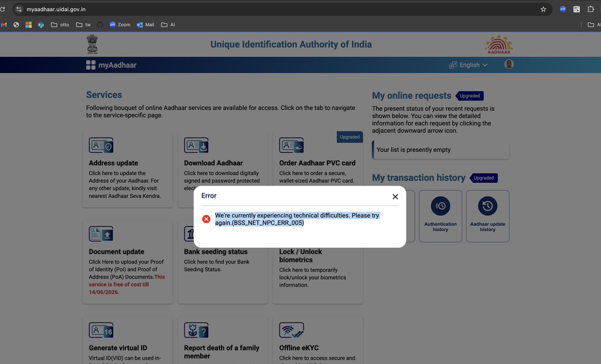The image size is (601, 364).
Task: Close the Error dialog with the X
Action: tap(395, 197)
